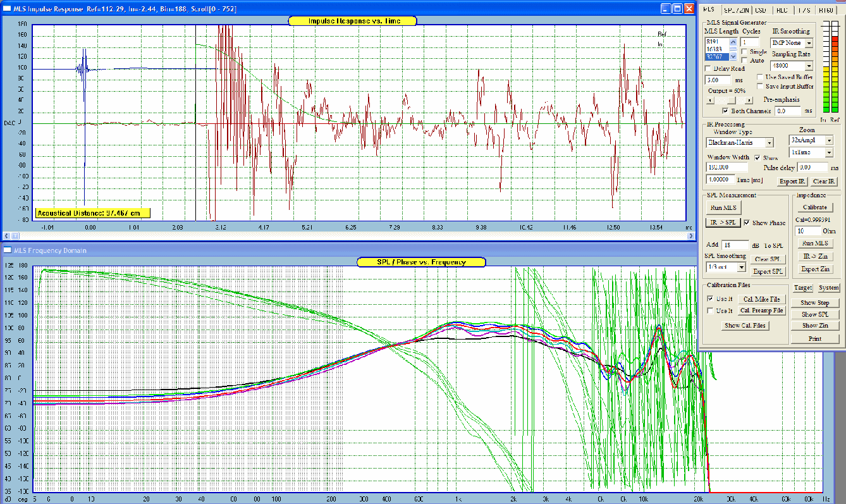The width and height of the screenshot is (846, 504).
Task: Click the Pre-emphasis ms field
Action: coord(789,111)
